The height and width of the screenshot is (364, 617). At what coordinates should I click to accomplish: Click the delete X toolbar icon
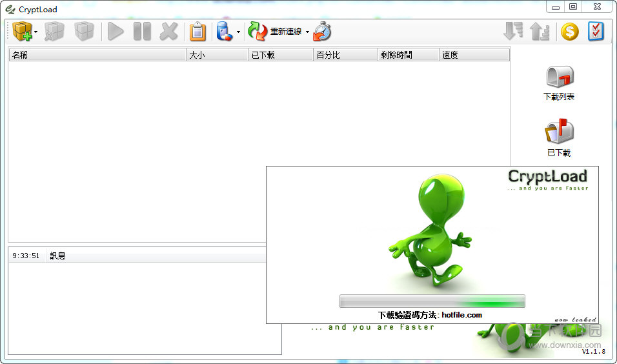pos(169,32)
